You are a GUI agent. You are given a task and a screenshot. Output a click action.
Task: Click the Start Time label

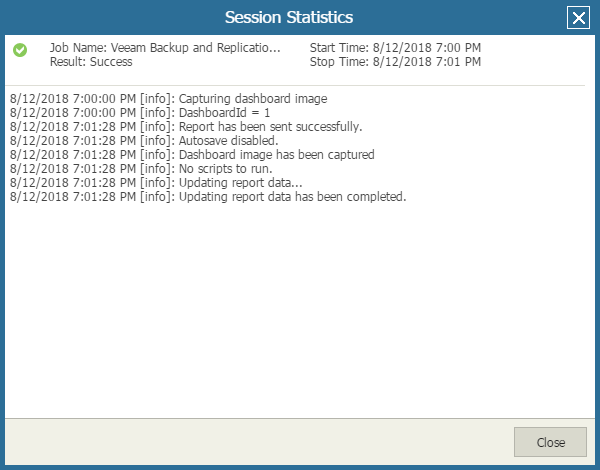395,47
